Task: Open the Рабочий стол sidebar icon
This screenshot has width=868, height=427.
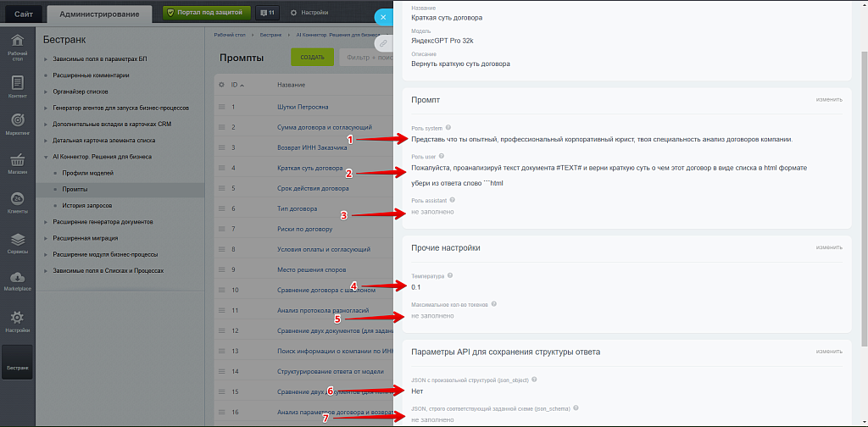Action: coord(17,47)
